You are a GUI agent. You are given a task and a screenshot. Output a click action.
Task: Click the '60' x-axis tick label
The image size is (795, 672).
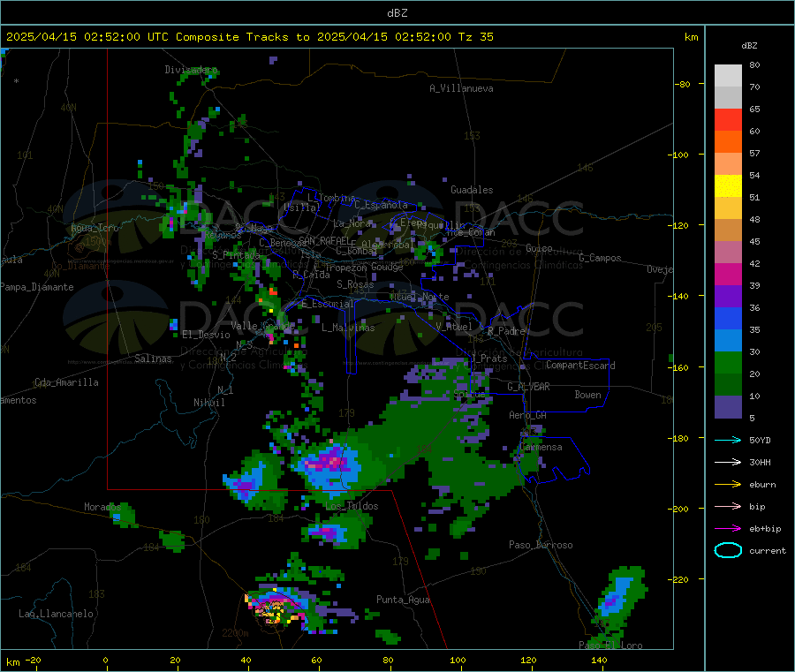tap(316, 660)
